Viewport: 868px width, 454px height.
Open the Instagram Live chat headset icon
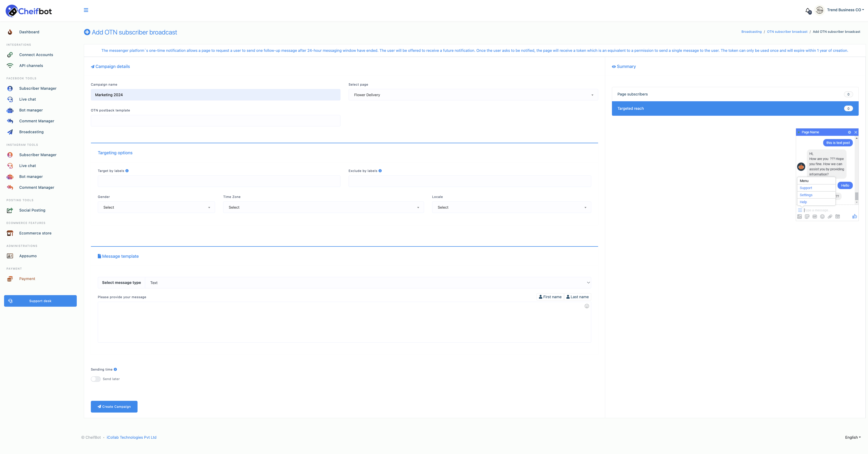pos(10,166)
